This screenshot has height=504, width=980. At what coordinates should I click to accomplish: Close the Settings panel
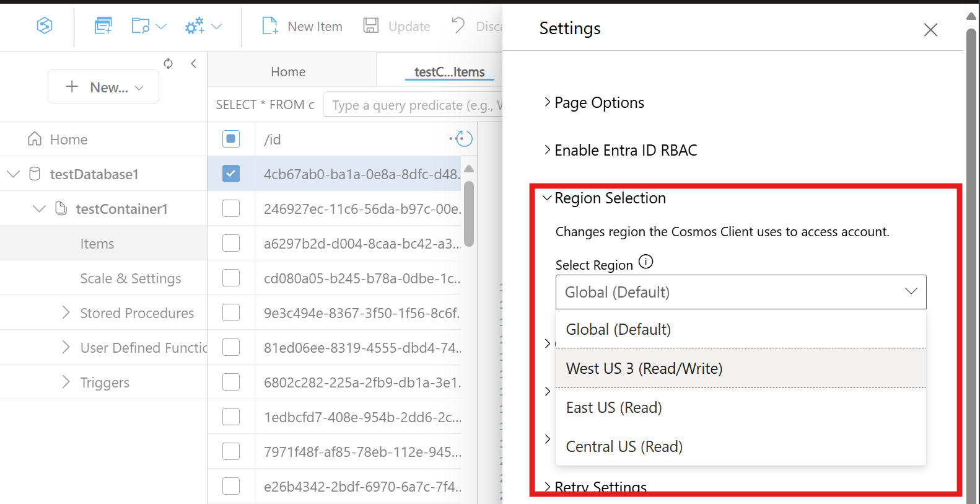tap(930, 30)
